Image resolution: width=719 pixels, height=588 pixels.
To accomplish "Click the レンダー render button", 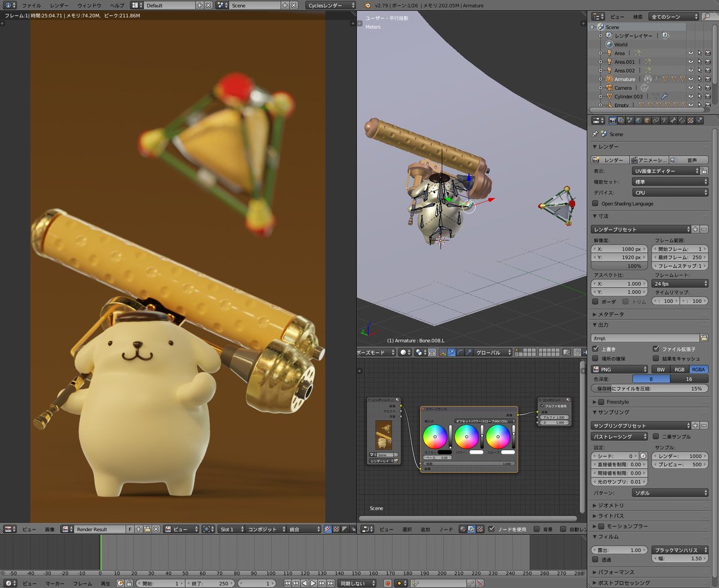I will click(x=609, y=160).
